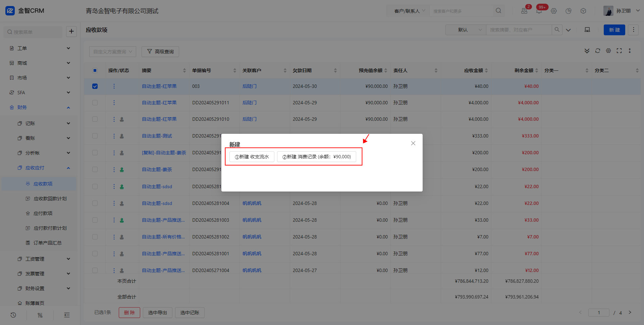Check the DD202405281003 row checkbox

coord(95,220)
